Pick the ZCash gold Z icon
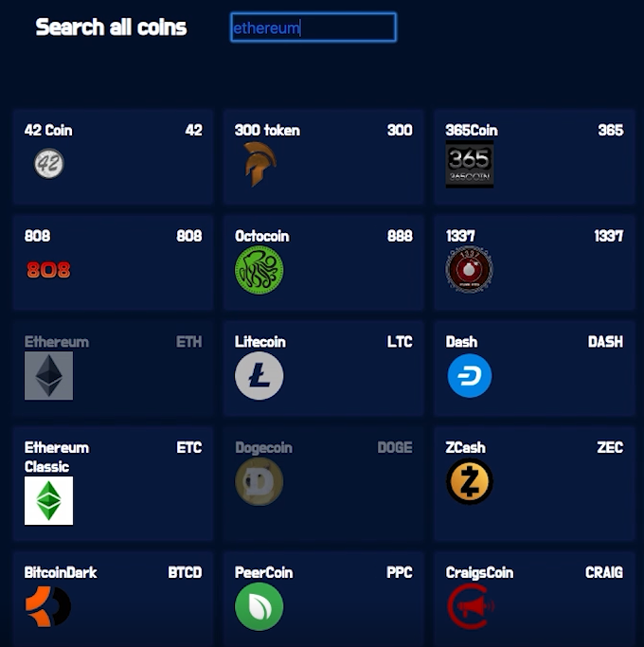 coord(470,481)
